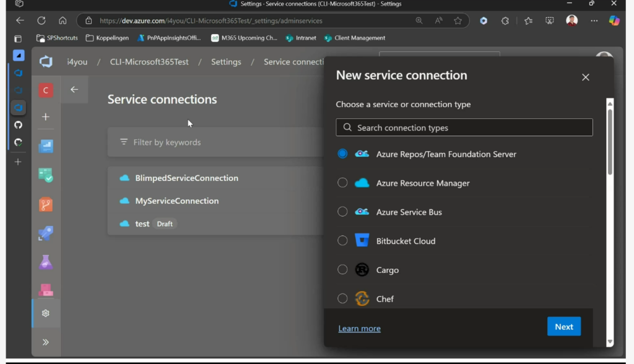Open the Copilot icon in browser toolbar
The height and width of the screenshot is (364, 634).
click(x=614, y=20)
